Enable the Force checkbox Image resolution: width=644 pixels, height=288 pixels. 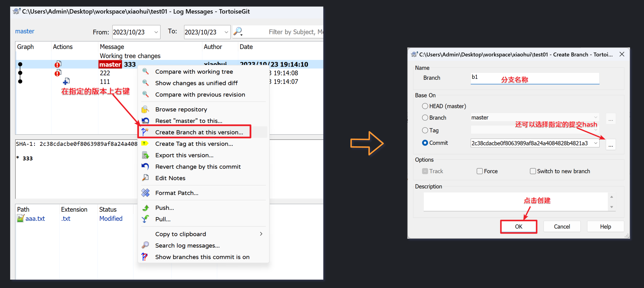[479, 171]
